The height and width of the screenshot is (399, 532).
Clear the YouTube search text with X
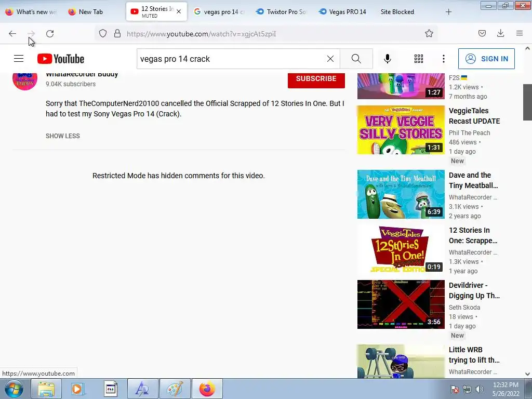pyautogui.click(x=330, y=59)
